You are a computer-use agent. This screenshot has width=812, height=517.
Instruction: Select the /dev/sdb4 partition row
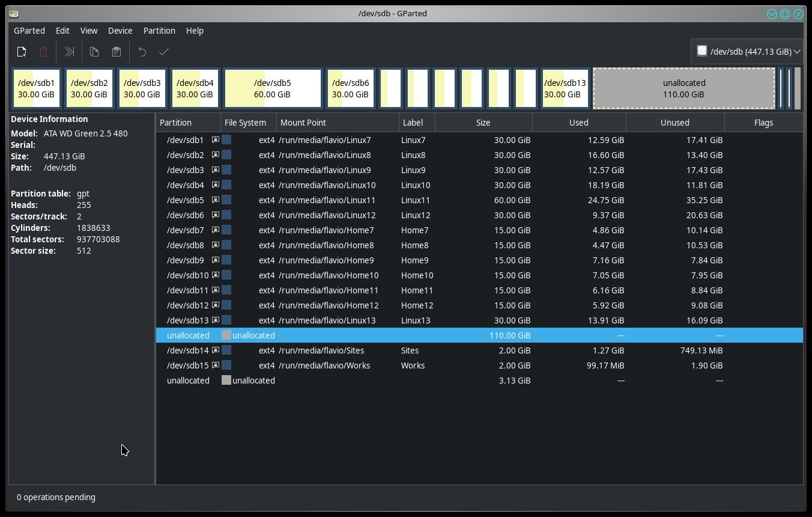point(479,185)
